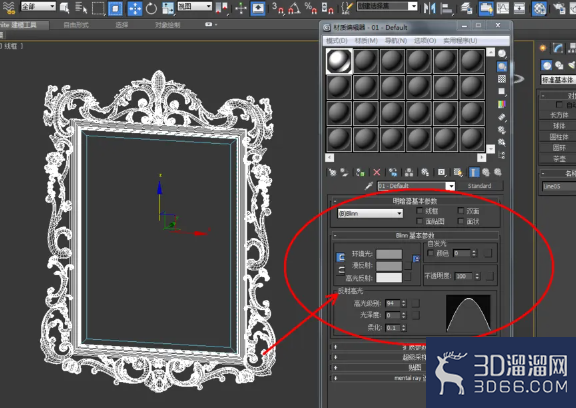Open the layer manager icon
This screenshot has height=408, width=576.
466,8
